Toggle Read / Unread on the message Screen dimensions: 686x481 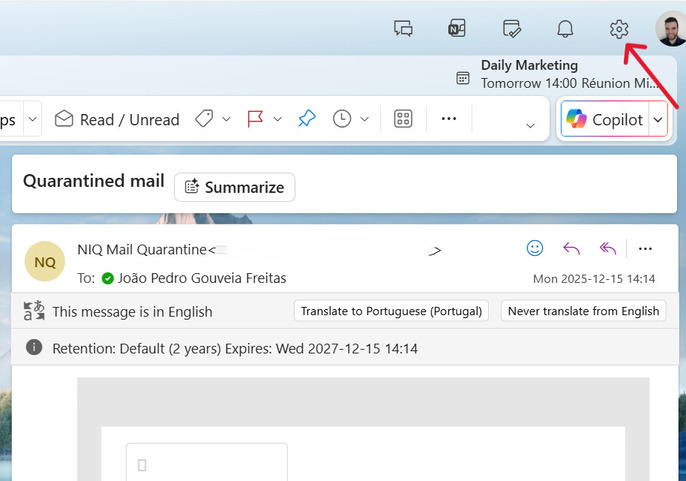117,119
